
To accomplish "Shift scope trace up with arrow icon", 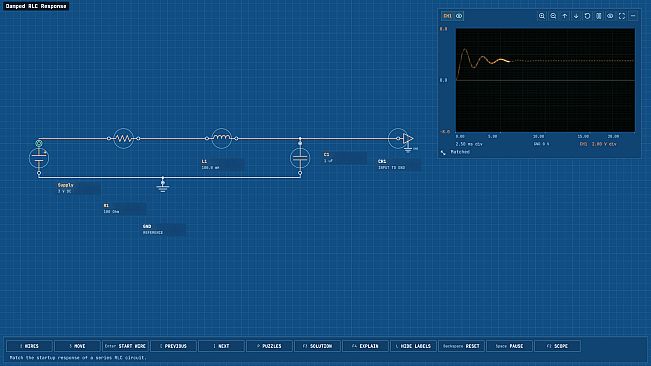I will tap(565, 16).
